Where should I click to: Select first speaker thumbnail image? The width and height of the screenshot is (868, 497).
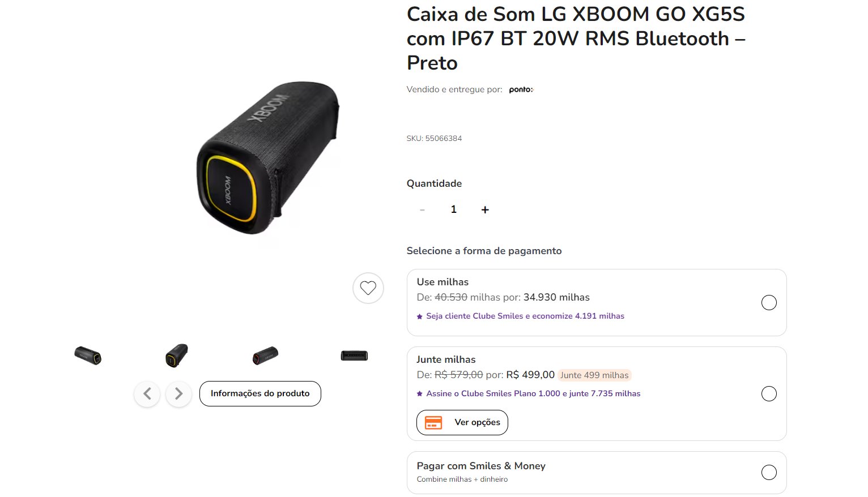(x=88, y=356)
